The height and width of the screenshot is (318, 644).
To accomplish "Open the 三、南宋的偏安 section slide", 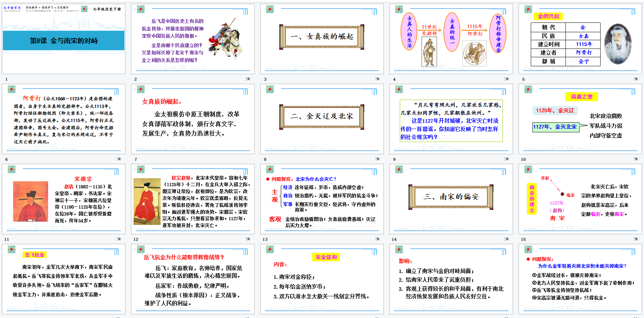I will (451, 199).
